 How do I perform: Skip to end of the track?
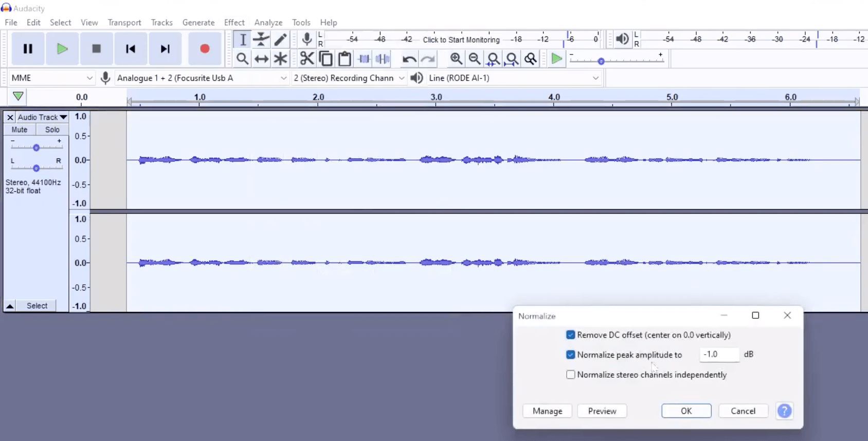(x=165, y=49)
